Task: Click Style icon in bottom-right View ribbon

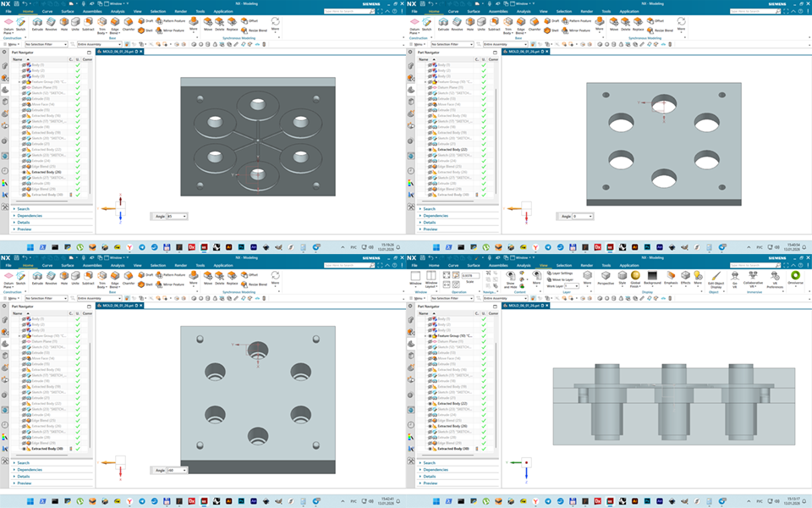Action: click(x=622, y=278)
